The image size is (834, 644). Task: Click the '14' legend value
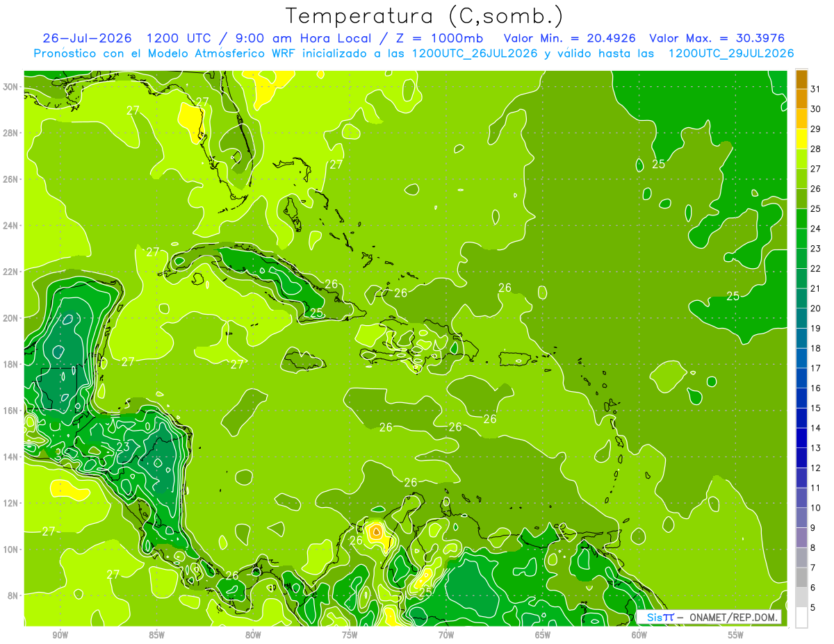[x=816, y=428]
